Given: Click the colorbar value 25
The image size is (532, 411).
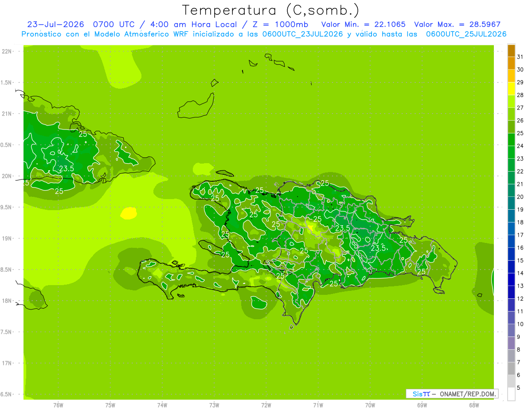Looking at the screenshot, I should pyautogui.click(x=520, y=133).
